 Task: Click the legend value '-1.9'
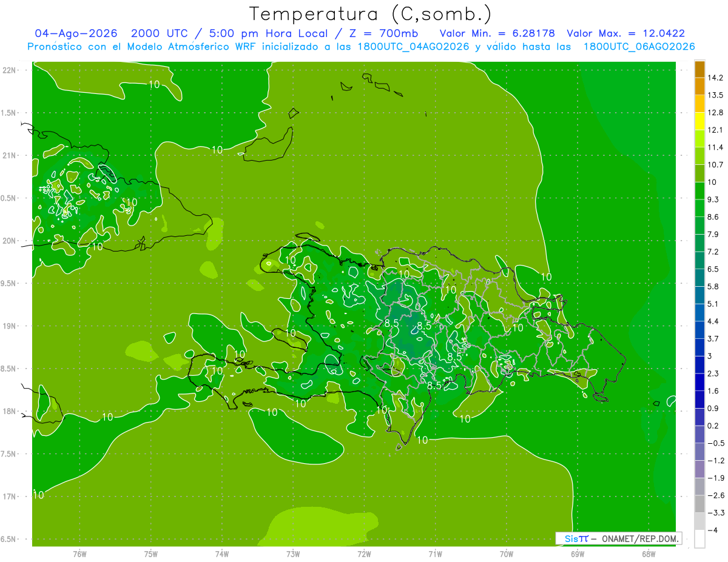click(716, 478)
